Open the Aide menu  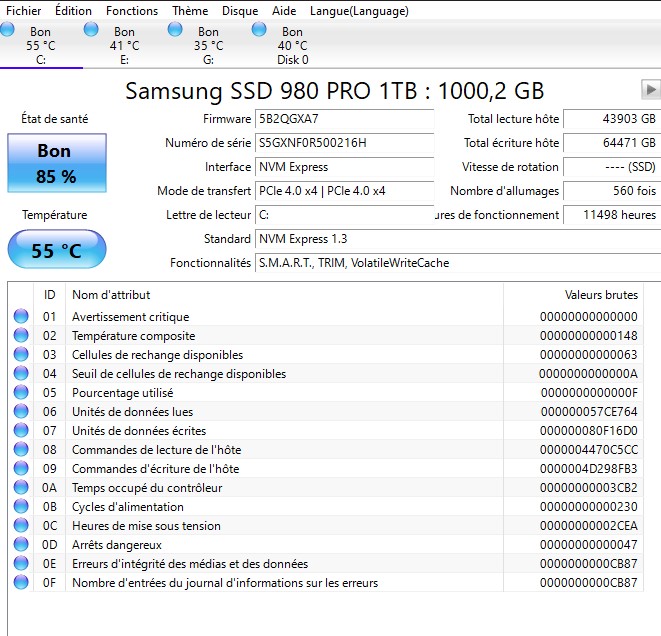pos(284,11)
